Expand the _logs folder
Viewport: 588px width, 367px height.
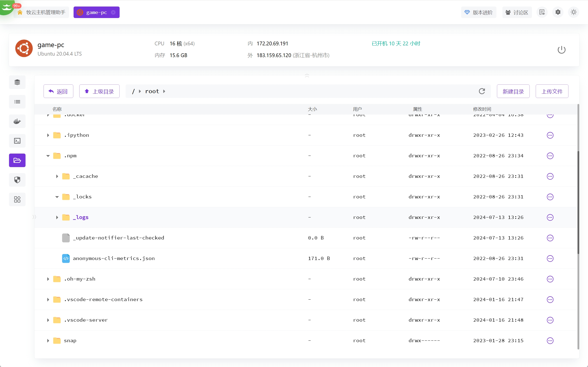[x=57, y=217]
